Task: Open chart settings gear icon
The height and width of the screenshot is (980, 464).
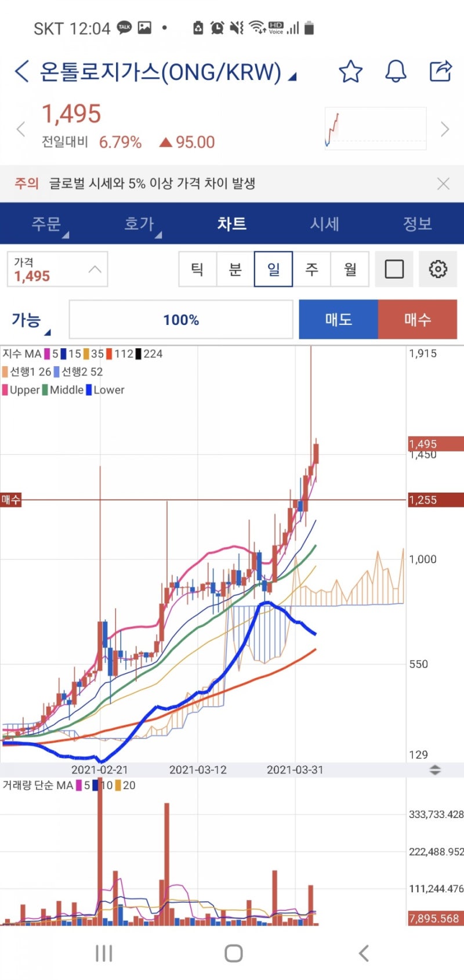Action: (438, 269)
